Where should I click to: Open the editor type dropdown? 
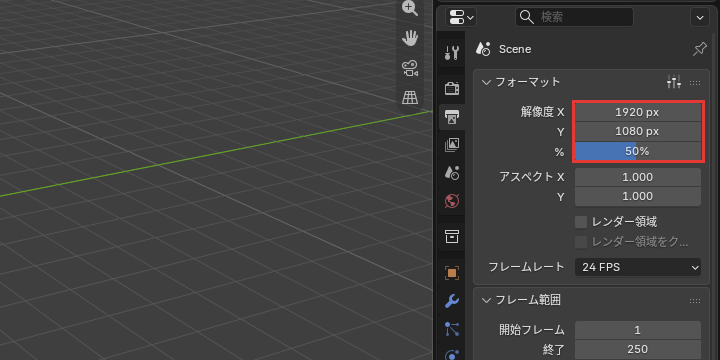(x=461, y=18)
